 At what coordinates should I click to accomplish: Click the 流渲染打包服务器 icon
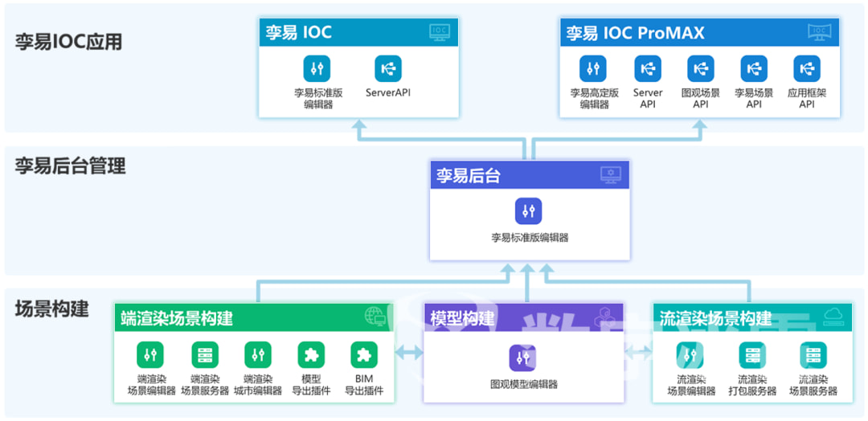[752, 355]
